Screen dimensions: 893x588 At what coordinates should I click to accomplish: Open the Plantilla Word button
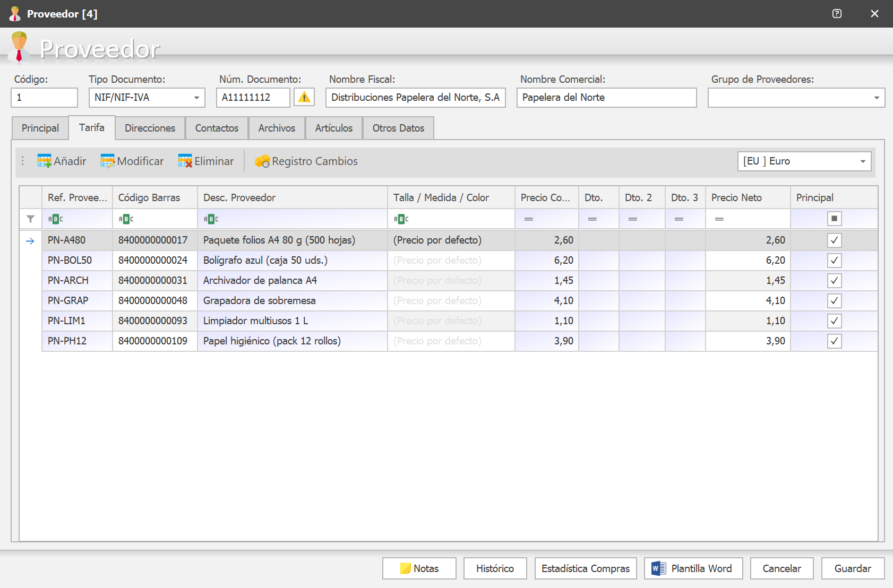693,568
